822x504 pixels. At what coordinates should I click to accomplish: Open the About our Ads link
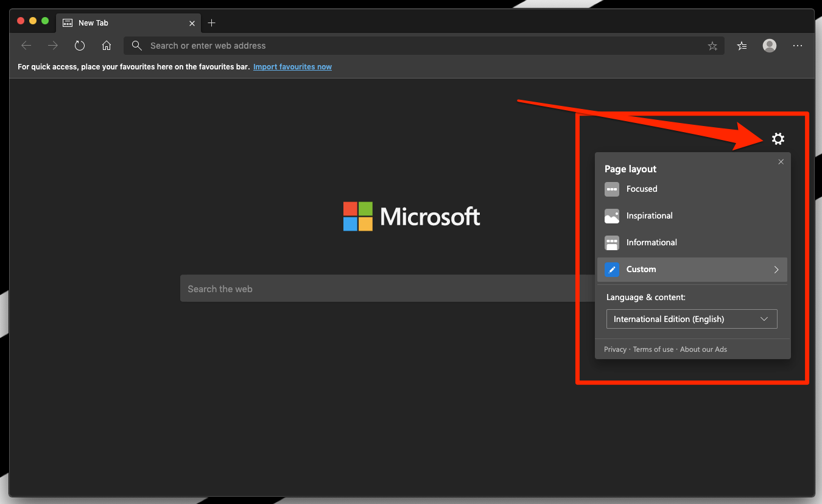703,349
